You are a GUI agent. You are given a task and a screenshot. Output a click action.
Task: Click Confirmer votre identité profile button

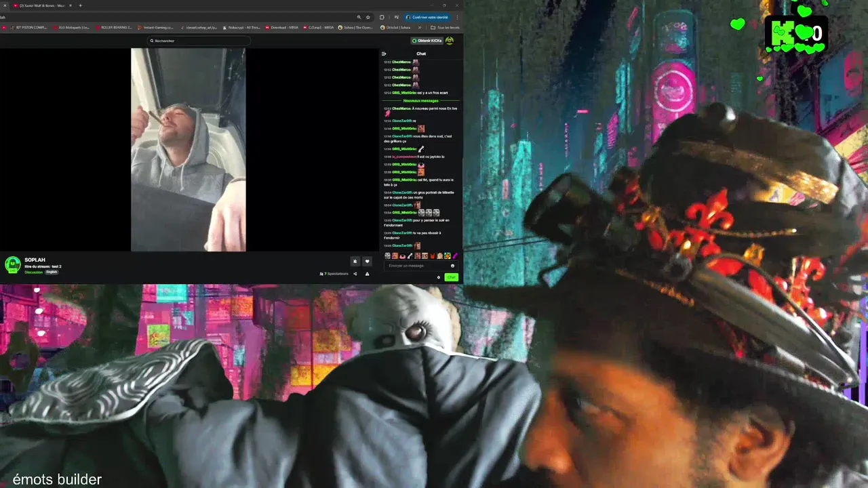tap(427, 17)
